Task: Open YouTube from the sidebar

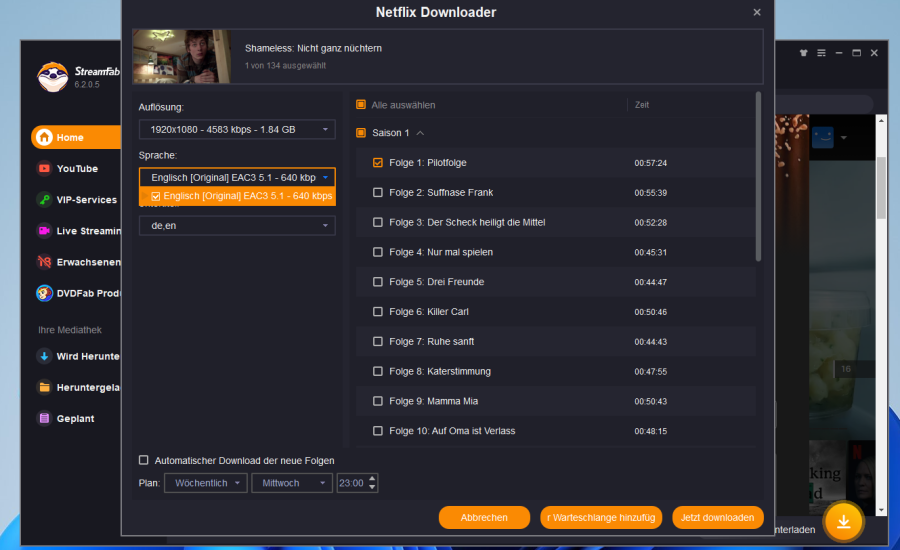Action: (x=45, y=169)
